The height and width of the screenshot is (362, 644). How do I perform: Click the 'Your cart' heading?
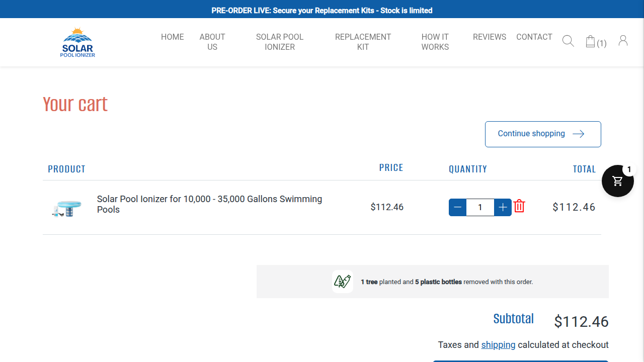coord(75,104)
